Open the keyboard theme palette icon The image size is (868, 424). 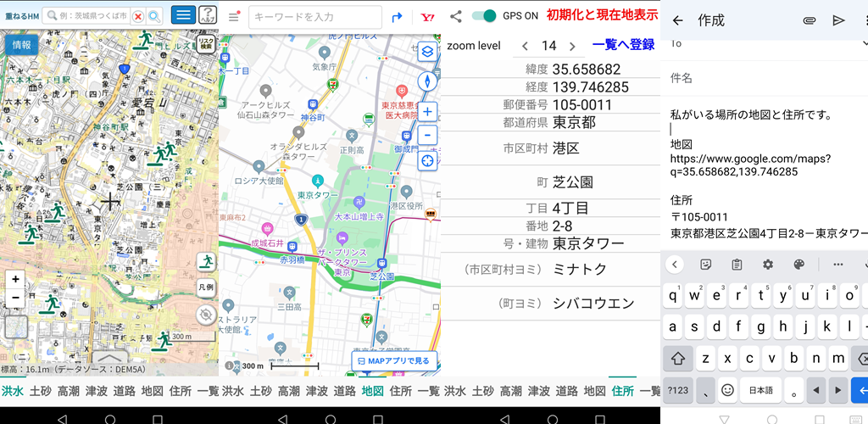click(x=798, y=264)
